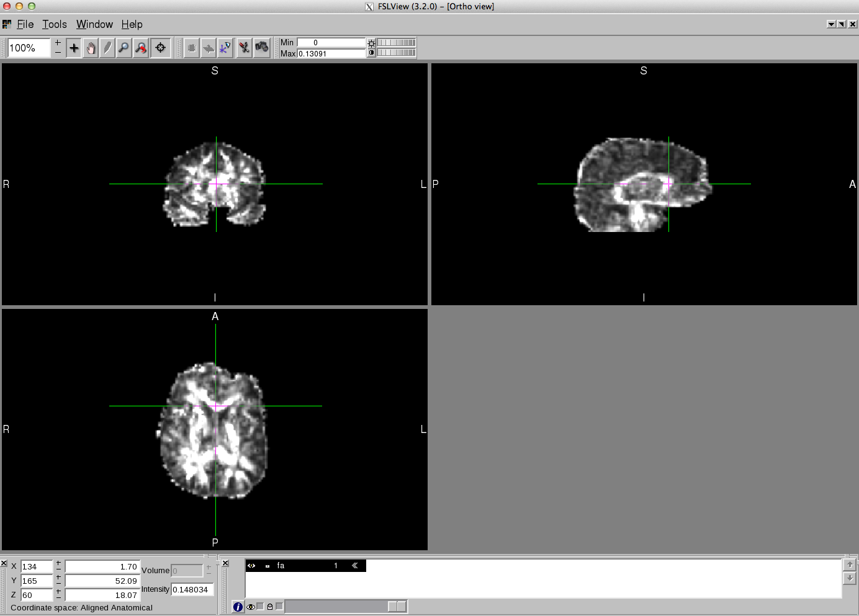859x616 pixels.
Task: Toggle the crosshairs target icon
Action: coord(161,48)
